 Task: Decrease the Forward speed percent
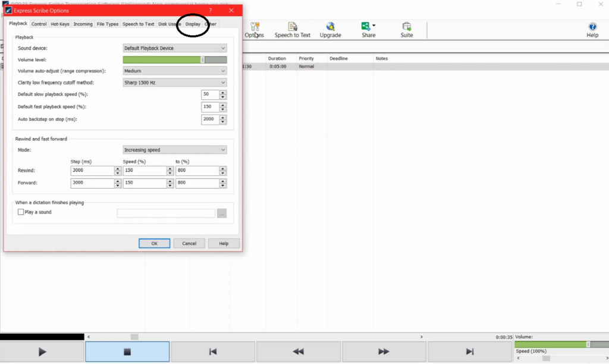[x=169, y=186]
